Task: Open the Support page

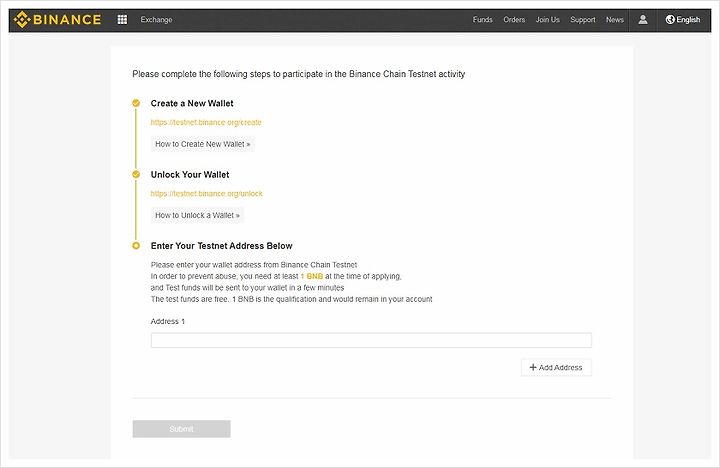Action: pyautogui.click(x=583, y=20)
